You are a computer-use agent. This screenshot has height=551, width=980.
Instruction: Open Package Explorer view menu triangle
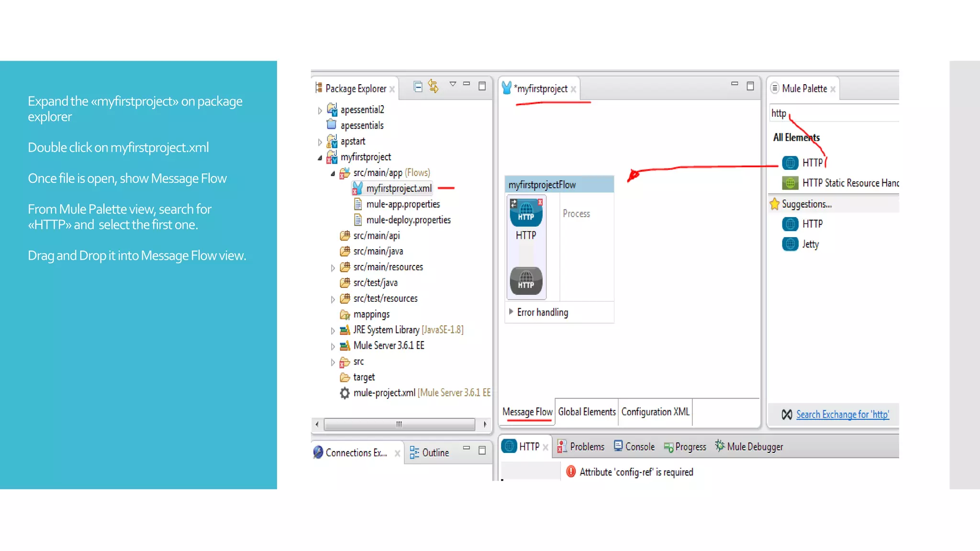pyautogui.click(x=453, y=84)
